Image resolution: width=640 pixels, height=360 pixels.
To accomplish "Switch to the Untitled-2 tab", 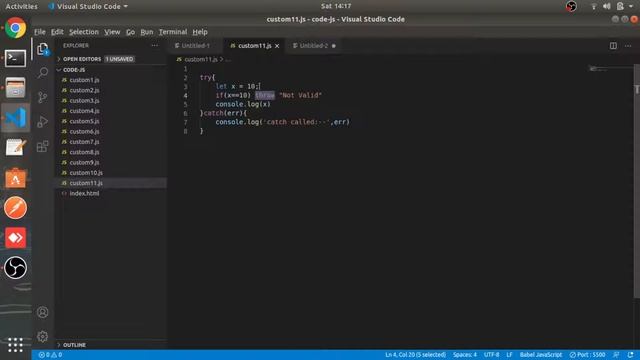I will coord(313,46).
